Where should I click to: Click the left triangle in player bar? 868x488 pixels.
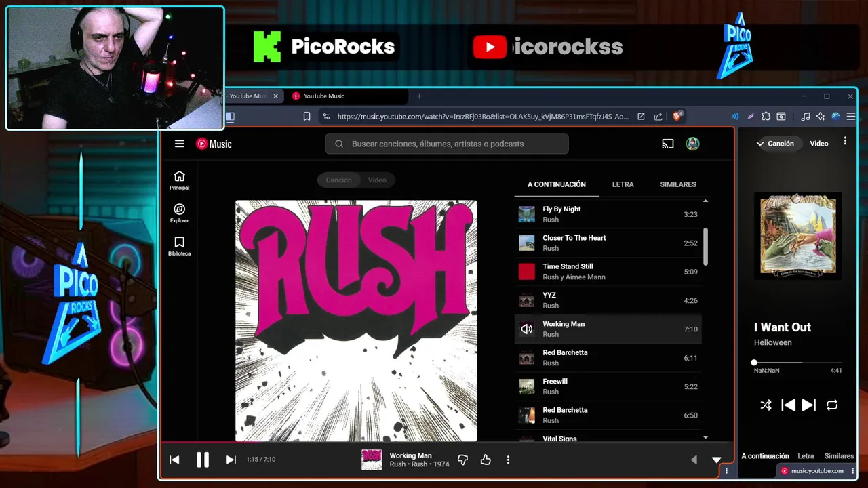694,460
